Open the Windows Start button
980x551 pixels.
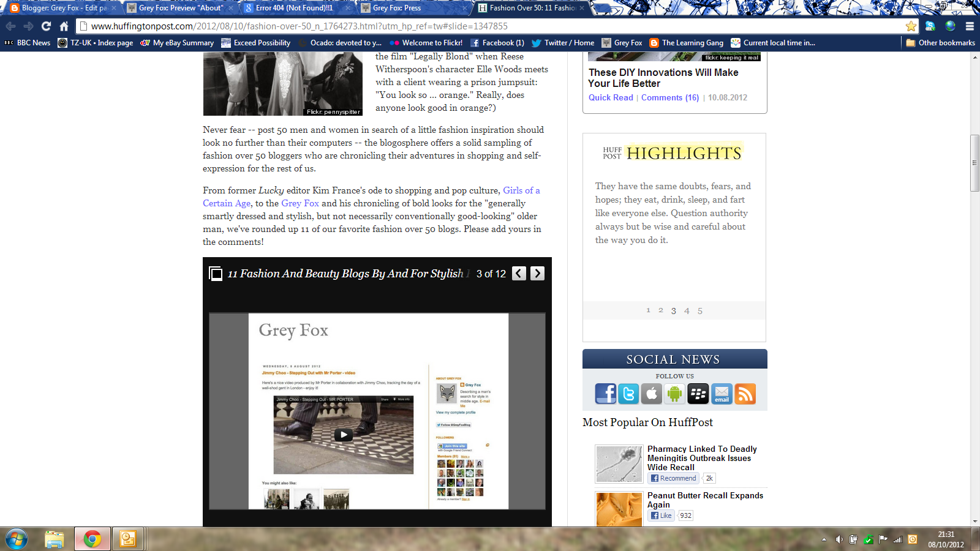tap(17, 539)
